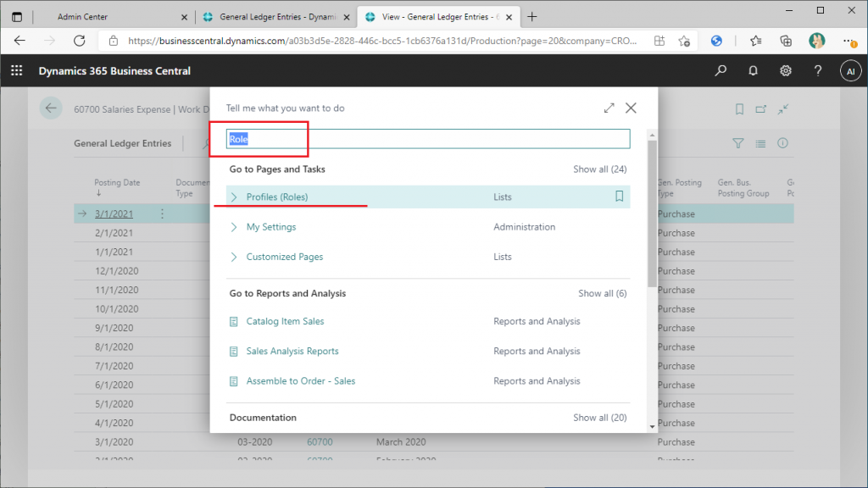Expand the My Settings chevron
The width and height of the screenshot is (868, 488).
pos(234,227)
